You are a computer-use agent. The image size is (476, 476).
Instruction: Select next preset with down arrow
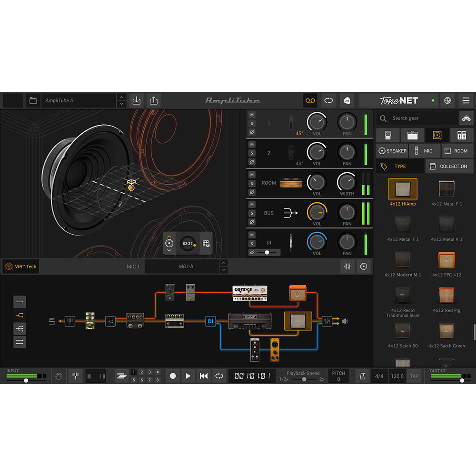coord(121,104)
